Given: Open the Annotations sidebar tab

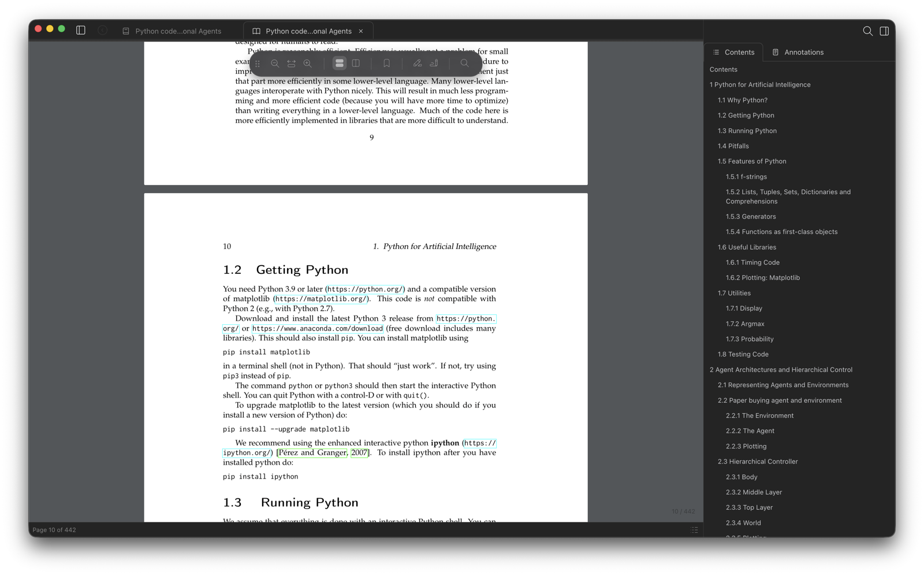Looking at the screenshot, I should (798, 52).
